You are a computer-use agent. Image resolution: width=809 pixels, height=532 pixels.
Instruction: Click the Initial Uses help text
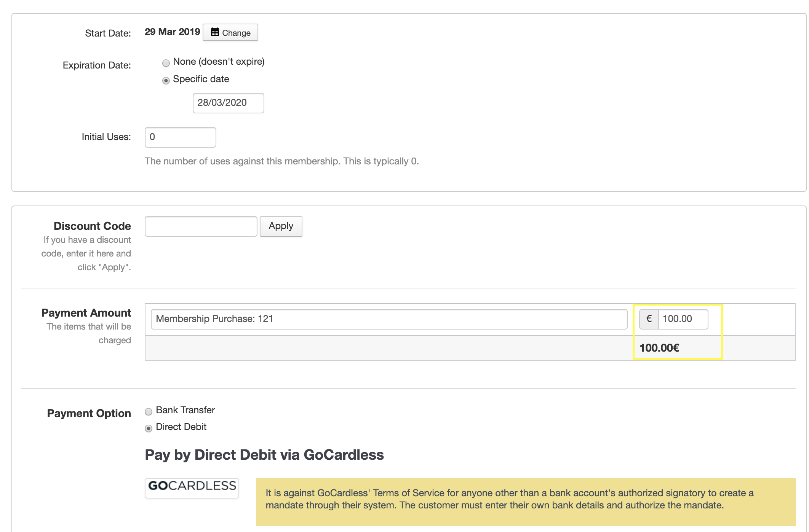pos(281,161)
